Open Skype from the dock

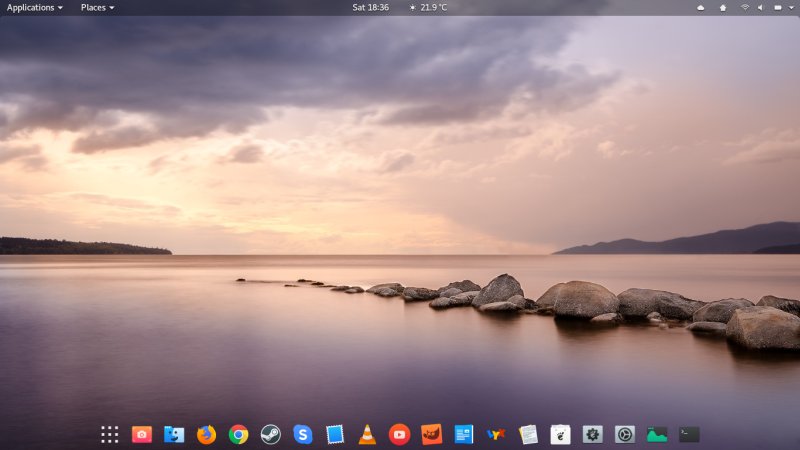coord(303,434)
